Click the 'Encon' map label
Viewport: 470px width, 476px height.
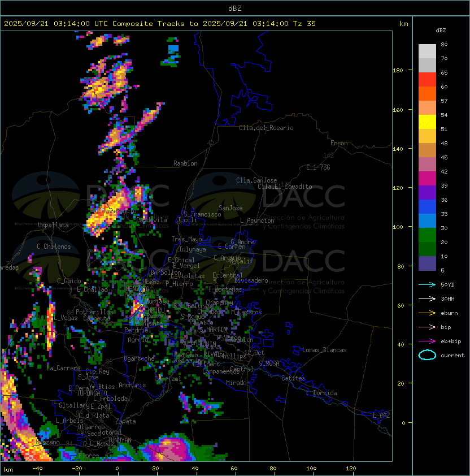(339, 143)
